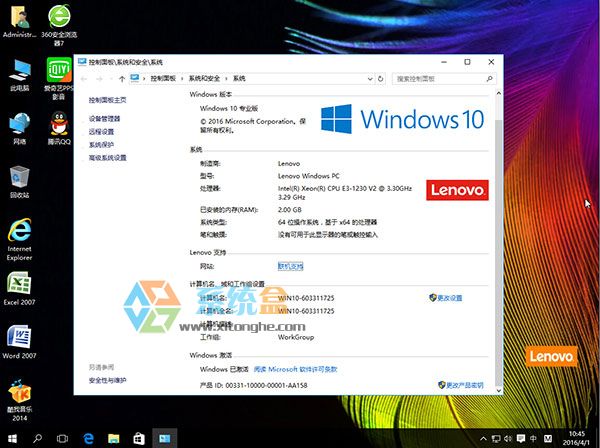Launch Kuwo Music 2014 desktop icon
This screenshot has height=448, width=600.
pyautogui.click(x=19, y=400)
